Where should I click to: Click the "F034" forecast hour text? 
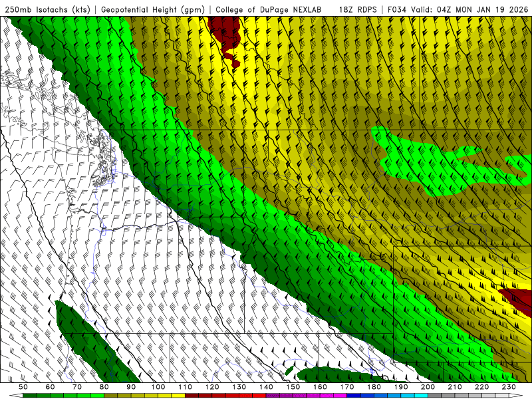pos(397,10)
